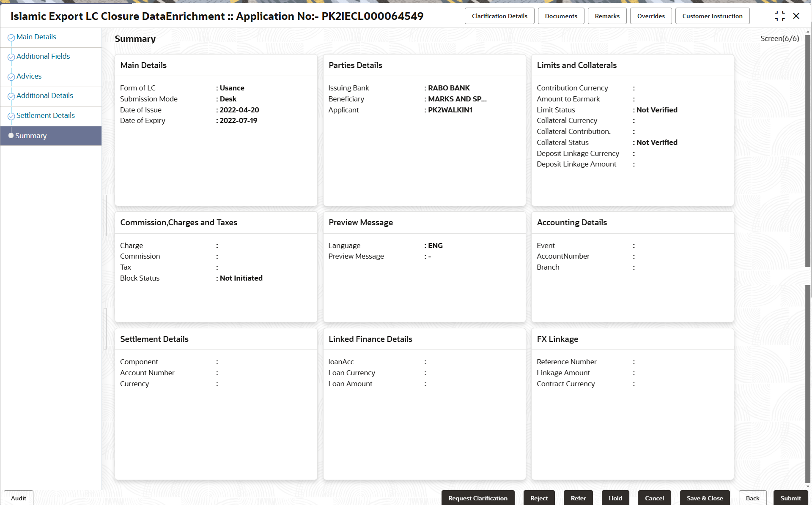Screen dimensions: 812x505
Task: Go to the Advices step
Action: pos(29,76)
